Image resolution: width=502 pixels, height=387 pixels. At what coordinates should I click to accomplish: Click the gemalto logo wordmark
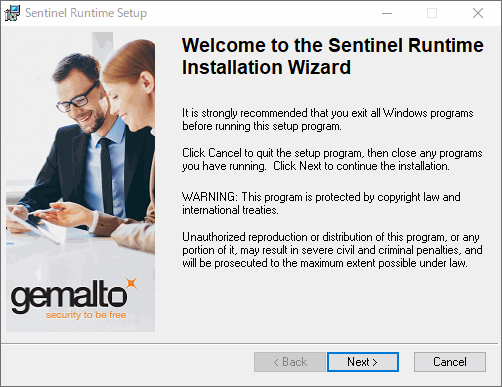click(x=69, y=295)
